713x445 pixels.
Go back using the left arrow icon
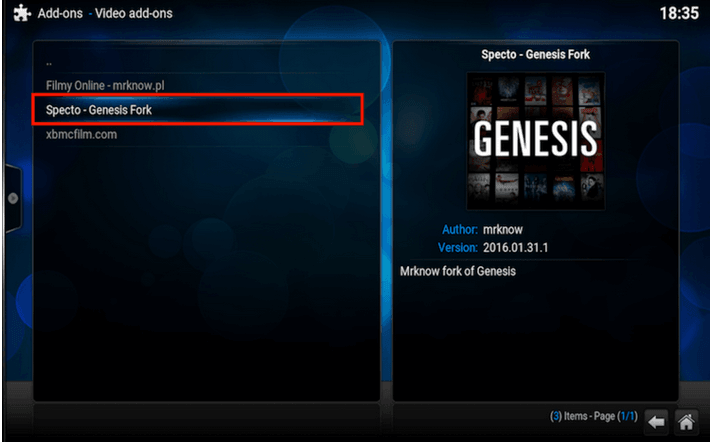tap(656, 422)
